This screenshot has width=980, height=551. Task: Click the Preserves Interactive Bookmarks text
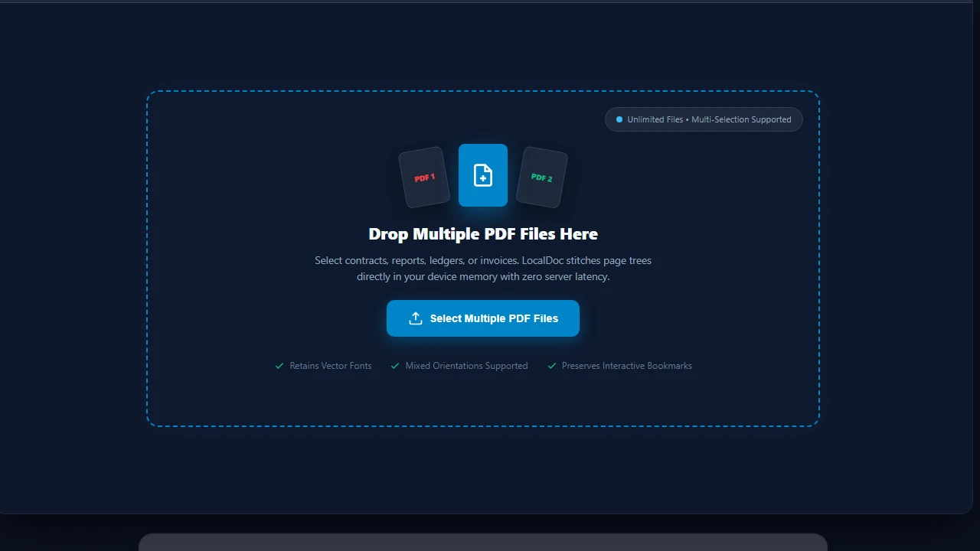click(627, 366)
